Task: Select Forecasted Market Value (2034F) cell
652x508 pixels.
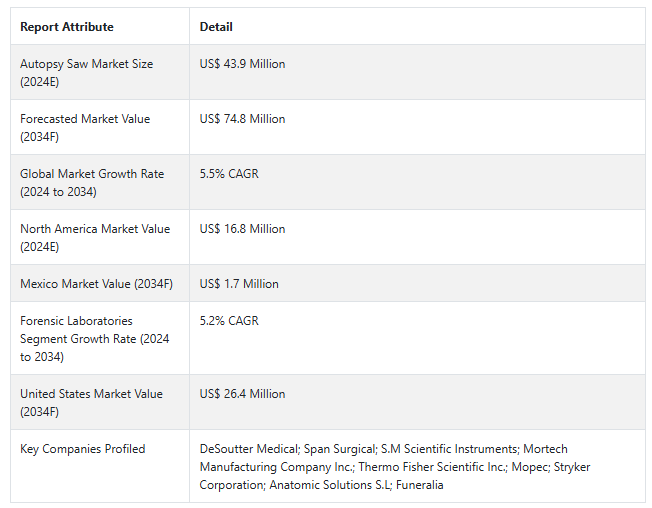Action: [100, 127]
